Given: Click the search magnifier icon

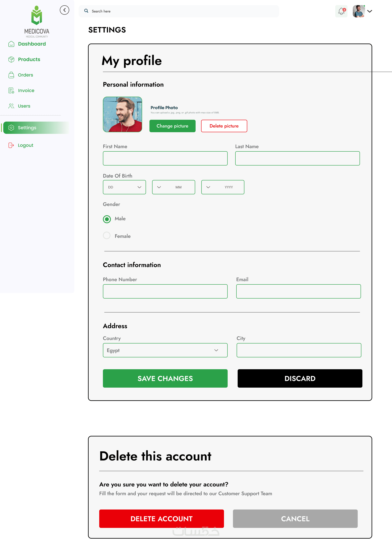Looking at the screenshot, I should (x=86, y=11).
